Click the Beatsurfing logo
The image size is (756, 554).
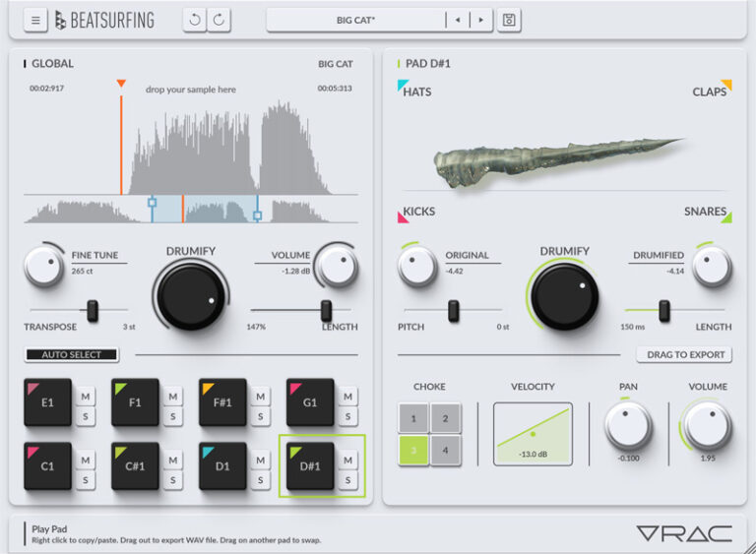click(x=104, y=21)
